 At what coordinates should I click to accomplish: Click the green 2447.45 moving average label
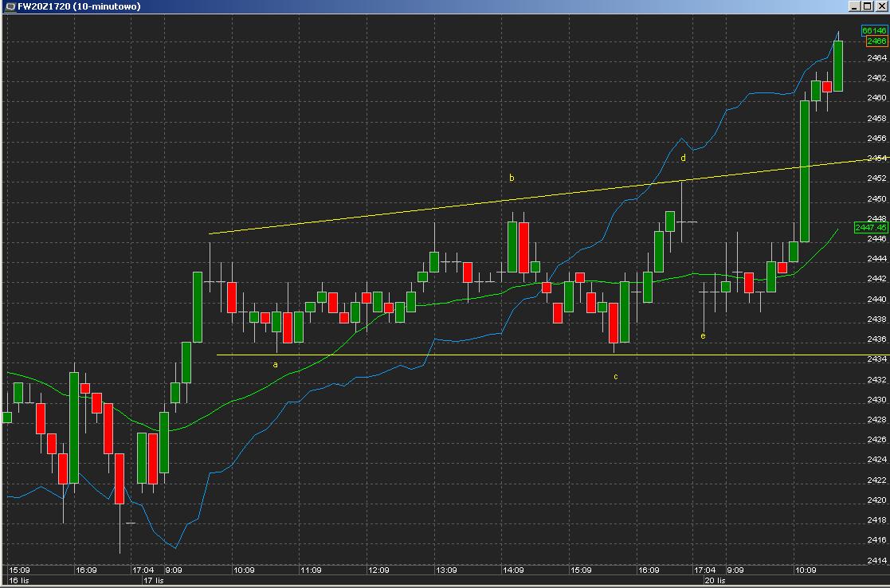pyautogui.click(x=871, y=228)
